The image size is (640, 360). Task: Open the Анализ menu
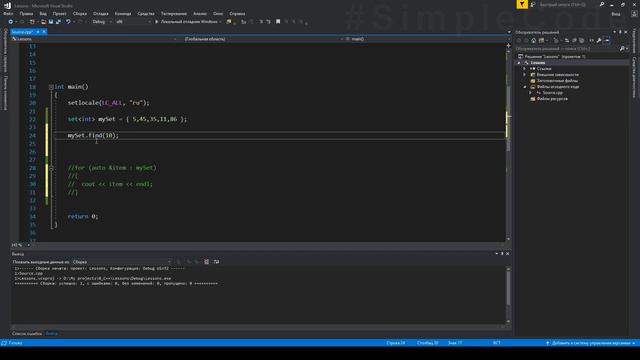click(x=200, y=13)
